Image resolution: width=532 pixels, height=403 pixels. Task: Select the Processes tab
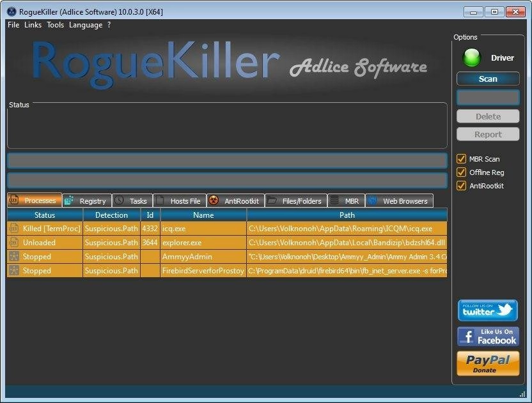click(35, 200)
